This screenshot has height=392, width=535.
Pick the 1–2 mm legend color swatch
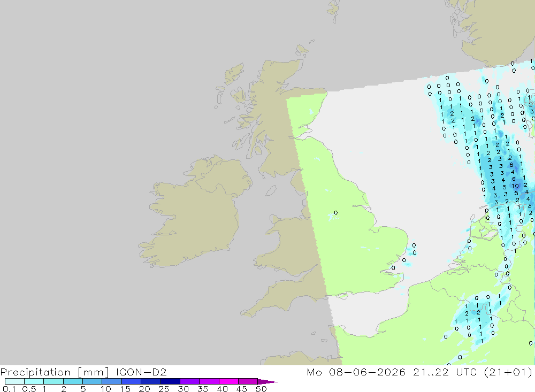click(x=53, y=381)
